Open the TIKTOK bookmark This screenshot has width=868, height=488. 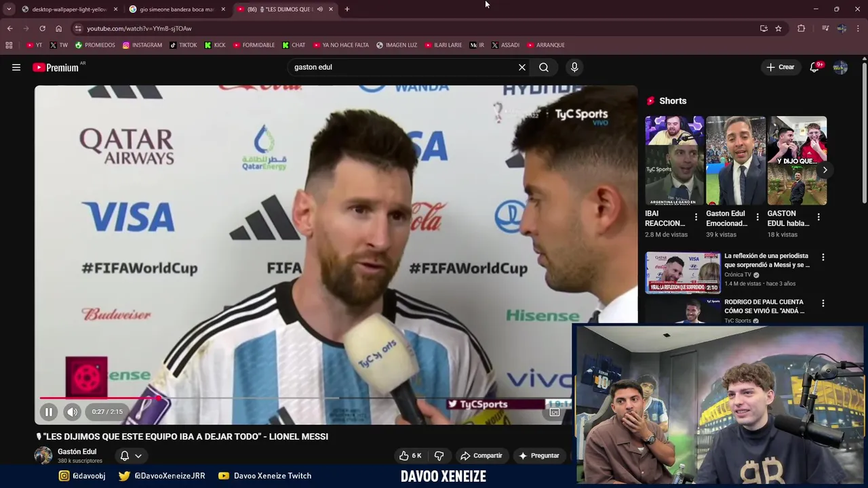coord(183,45)
